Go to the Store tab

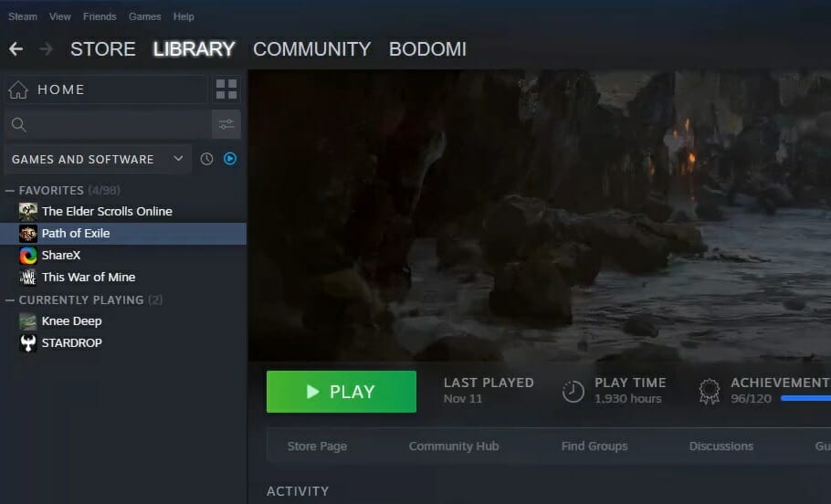103,49
